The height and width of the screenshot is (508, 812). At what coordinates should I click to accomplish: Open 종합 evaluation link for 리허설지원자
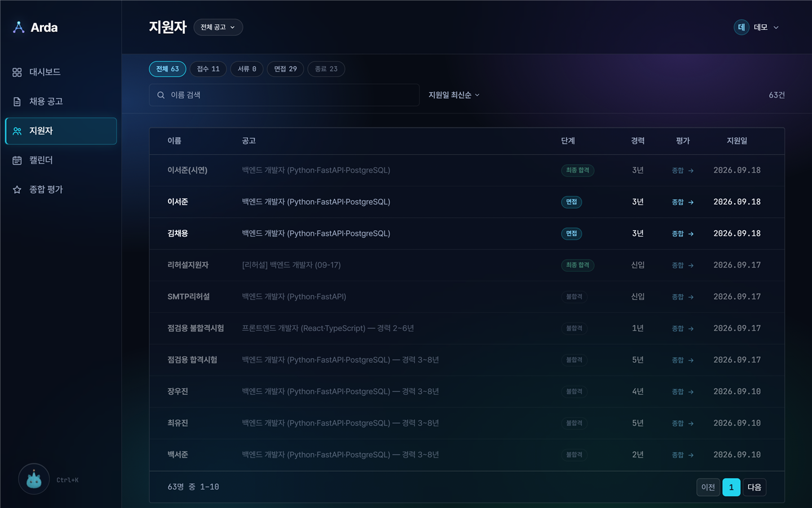point(683,265)
